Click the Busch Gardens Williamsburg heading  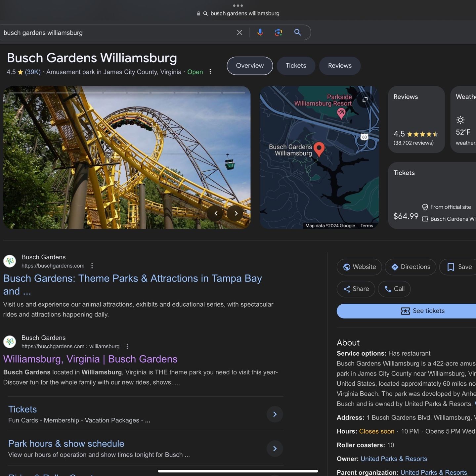(x=92, y=58)
